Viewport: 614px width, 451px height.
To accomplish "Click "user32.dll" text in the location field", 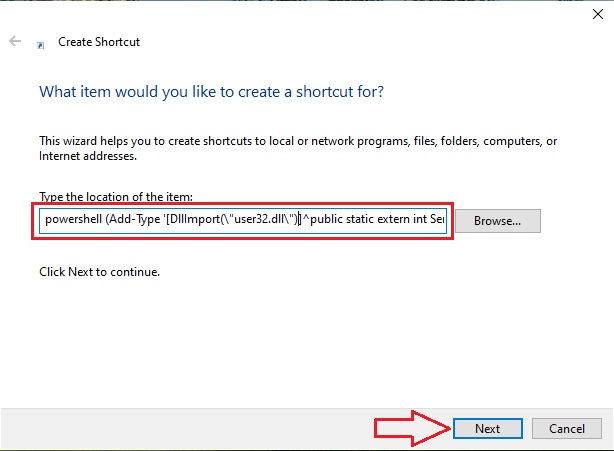I will pos(264,220).
